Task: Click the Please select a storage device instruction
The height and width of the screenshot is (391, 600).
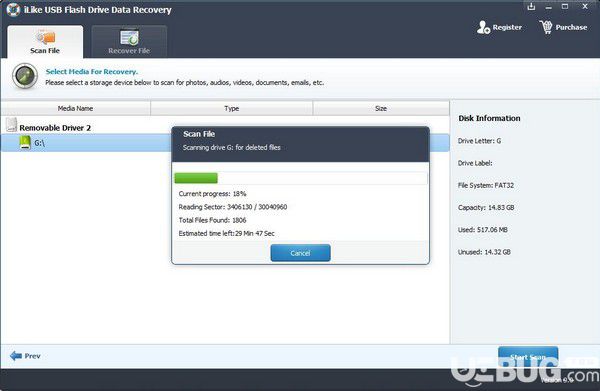Action: pos(185,83)
